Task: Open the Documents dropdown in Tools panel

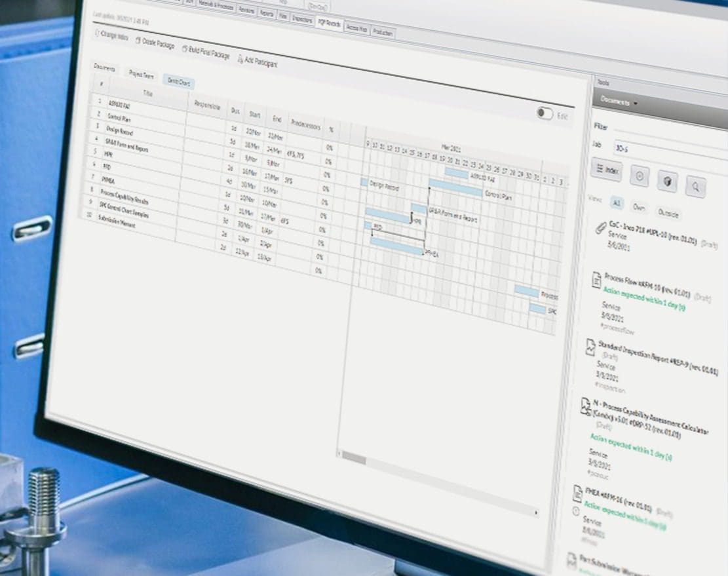Action: (x=619, y=101)
